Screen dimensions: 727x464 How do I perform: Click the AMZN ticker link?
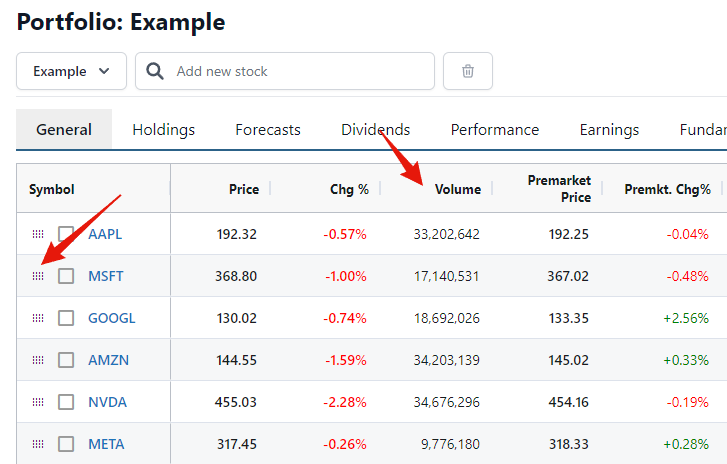108,360
